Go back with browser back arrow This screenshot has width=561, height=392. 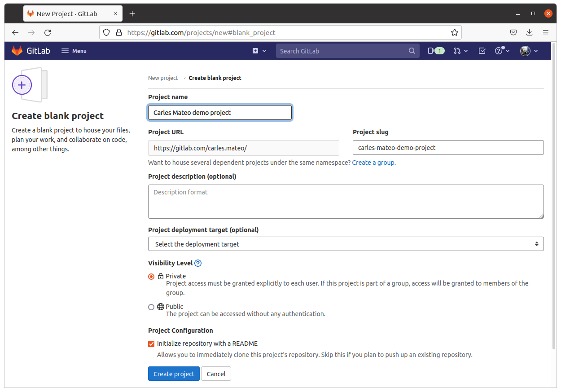(15, 32)
